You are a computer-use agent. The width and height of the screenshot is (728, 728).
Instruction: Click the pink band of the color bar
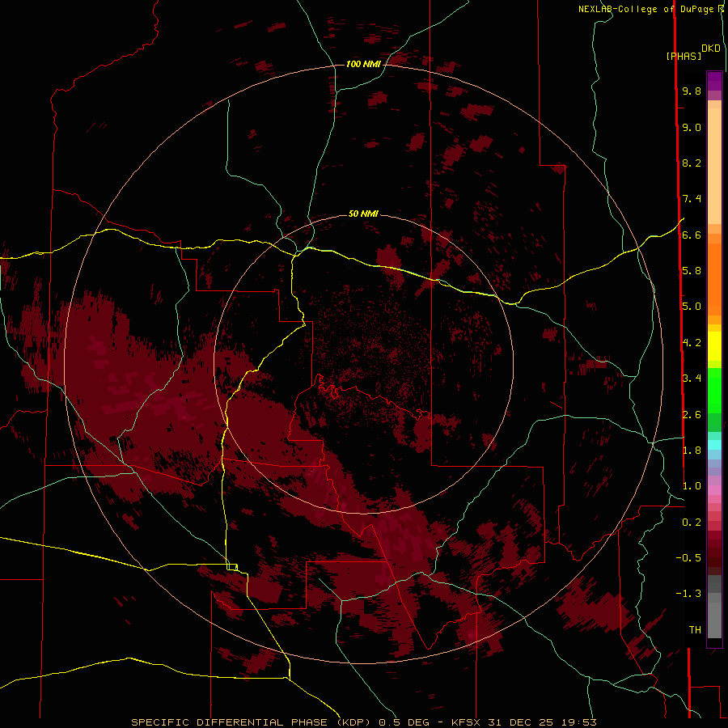tap(714, 490)
